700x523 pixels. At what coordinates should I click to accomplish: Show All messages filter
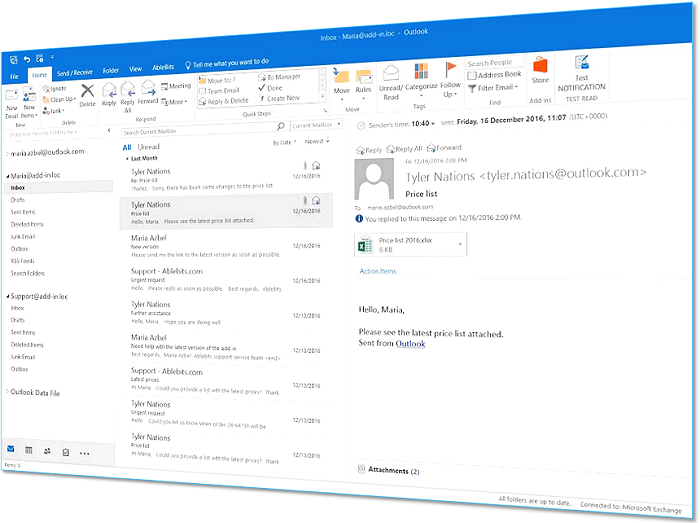[127, 148]
